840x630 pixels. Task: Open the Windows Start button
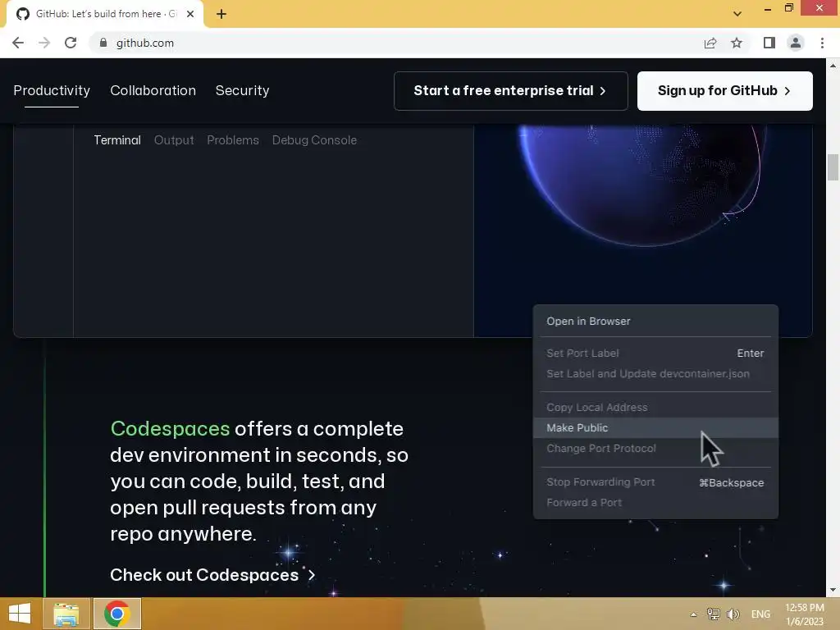coord(20,614)
